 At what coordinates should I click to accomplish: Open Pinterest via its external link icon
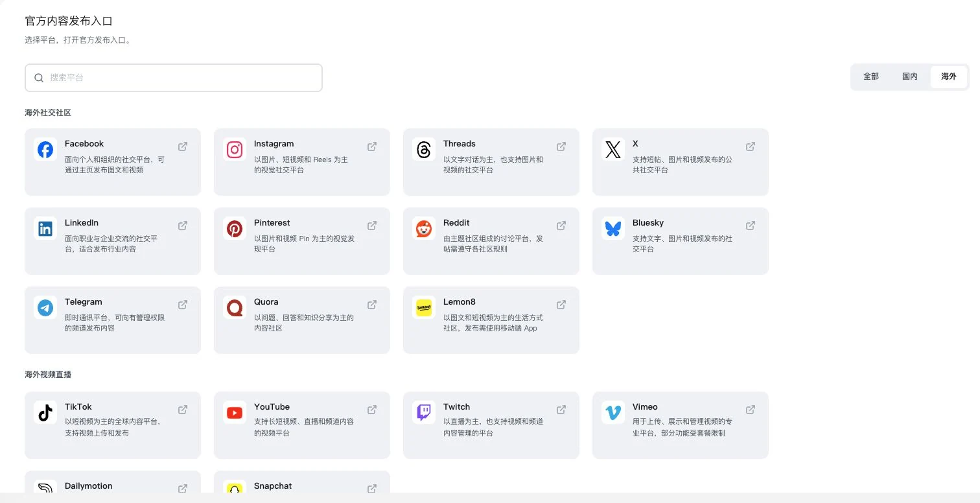click(x=372, y=226)
